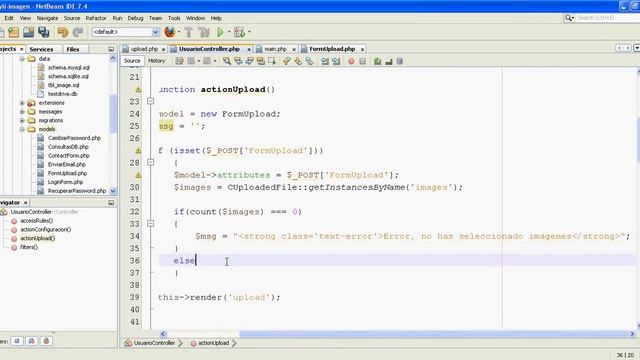The image size is (640, 360).
Task: Click actionUpload in breadcrumb bar
Action: point(213,343)
